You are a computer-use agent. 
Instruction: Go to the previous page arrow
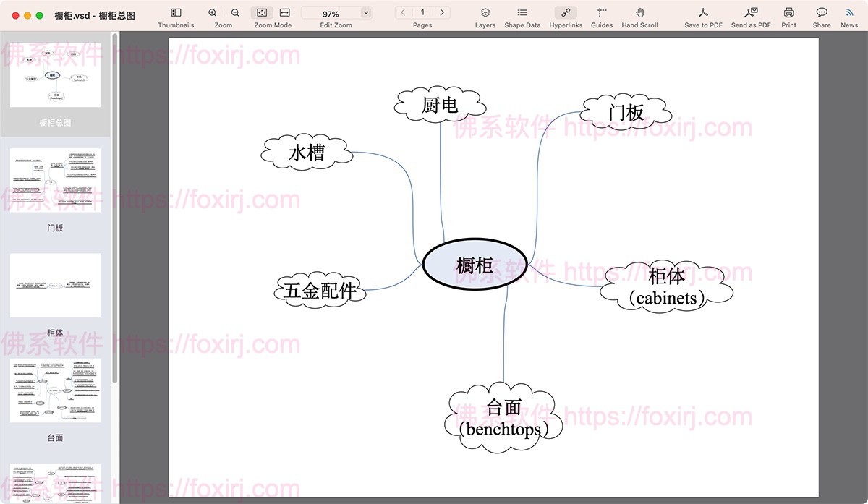click(x=403, y=12)
